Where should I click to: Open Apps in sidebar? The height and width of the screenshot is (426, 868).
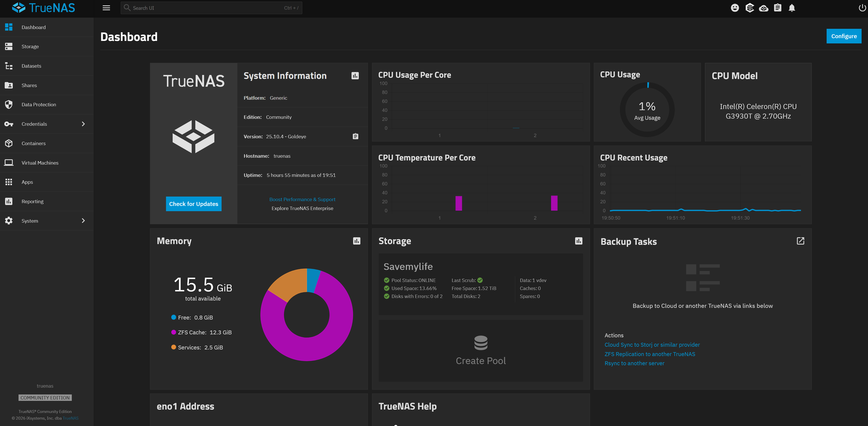coord(47,182)
